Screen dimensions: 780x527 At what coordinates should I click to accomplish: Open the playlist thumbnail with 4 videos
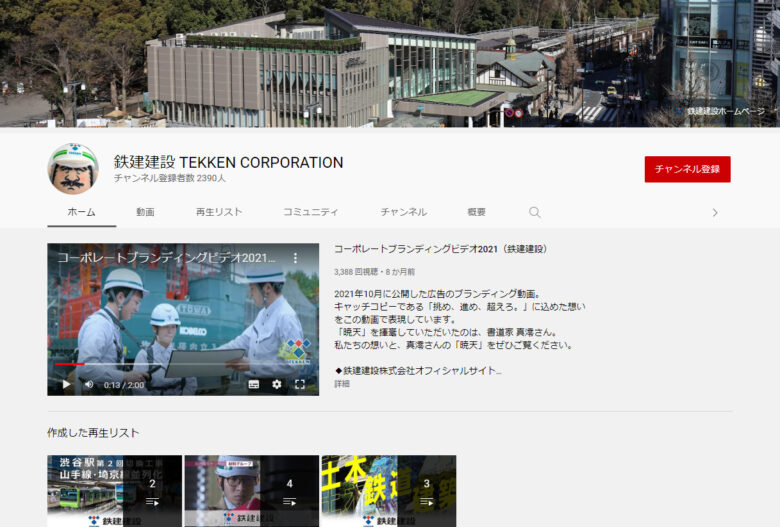tap(252, 491)
